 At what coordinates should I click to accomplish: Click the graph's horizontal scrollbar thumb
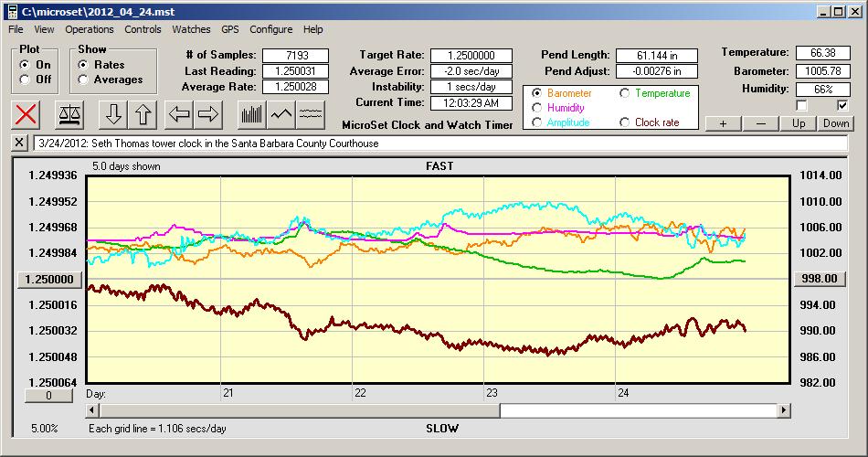[x=300, y=410]
